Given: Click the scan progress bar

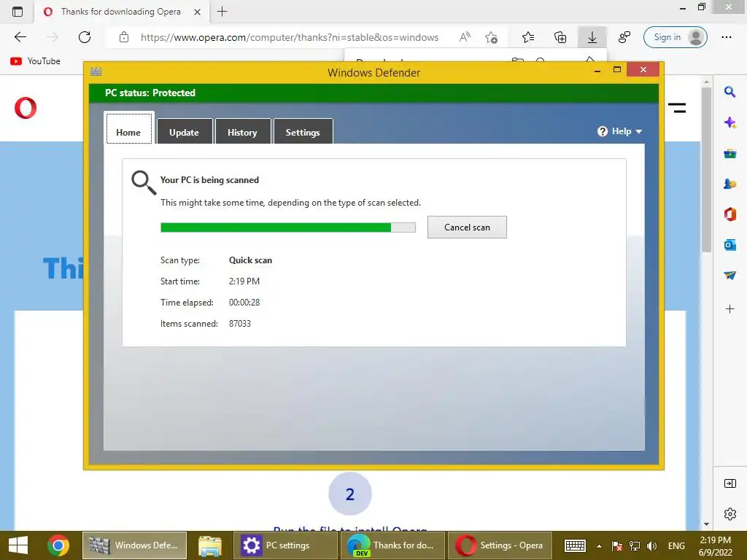Looking at the screenshot, I should tap(287, 227).
